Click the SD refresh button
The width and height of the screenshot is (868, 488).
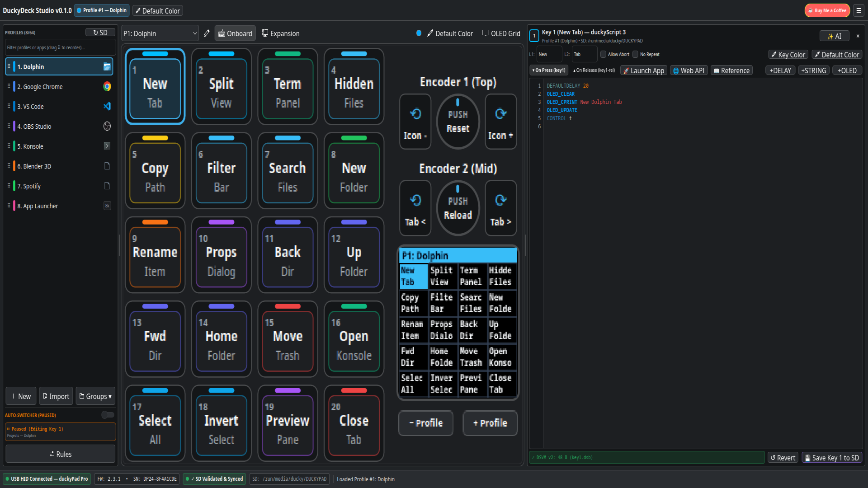(x=100, y=33)
